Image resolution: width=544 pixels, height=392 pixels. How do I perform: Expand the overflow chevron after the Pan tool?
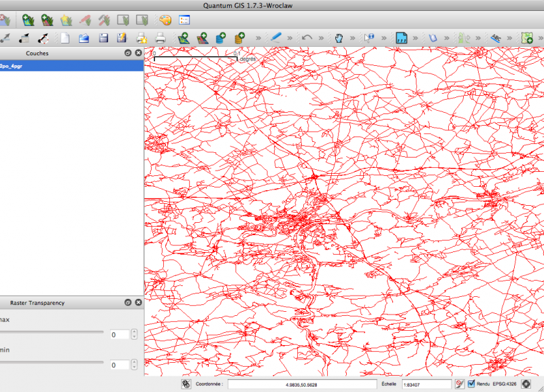point(353,38)
